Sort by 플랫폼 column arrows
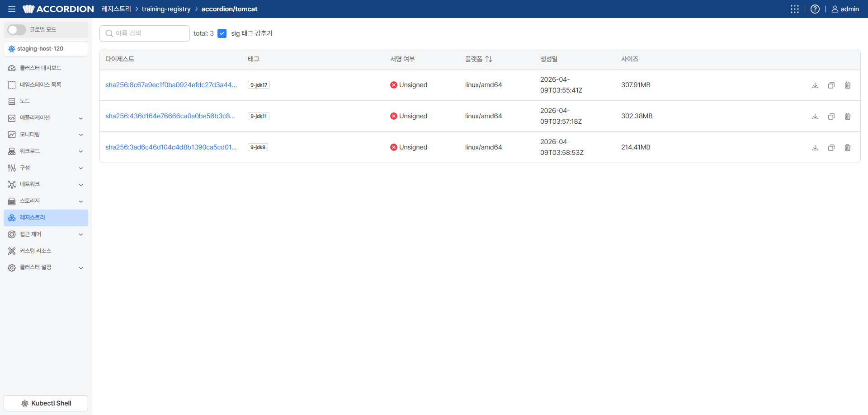868x415 pixels. click(x=489, y=59)
